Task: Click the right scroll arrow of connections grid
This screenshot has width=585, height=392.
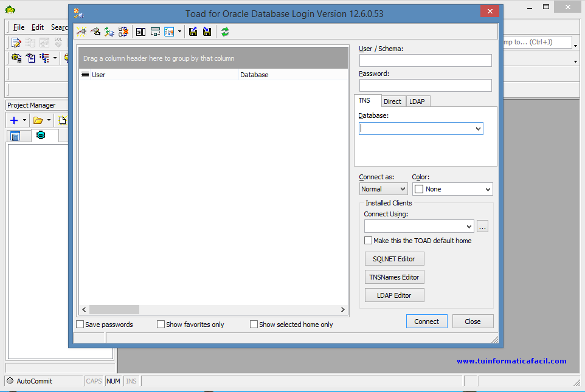Action: pyautogui.click(x=342, y=309)
